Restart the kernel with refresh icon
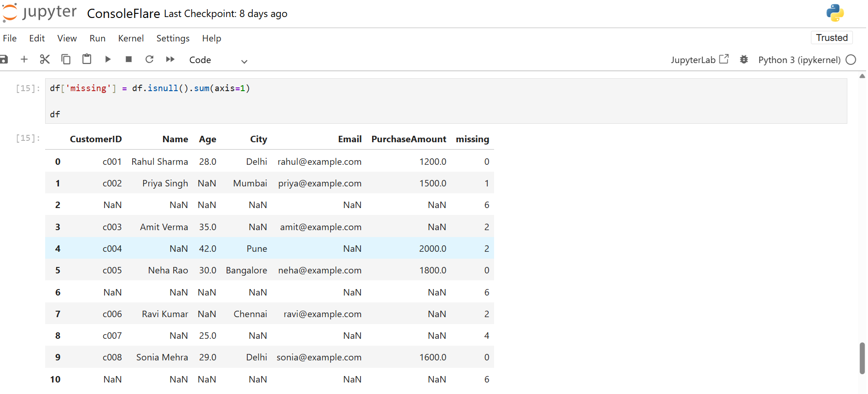 tap(149, 59)
